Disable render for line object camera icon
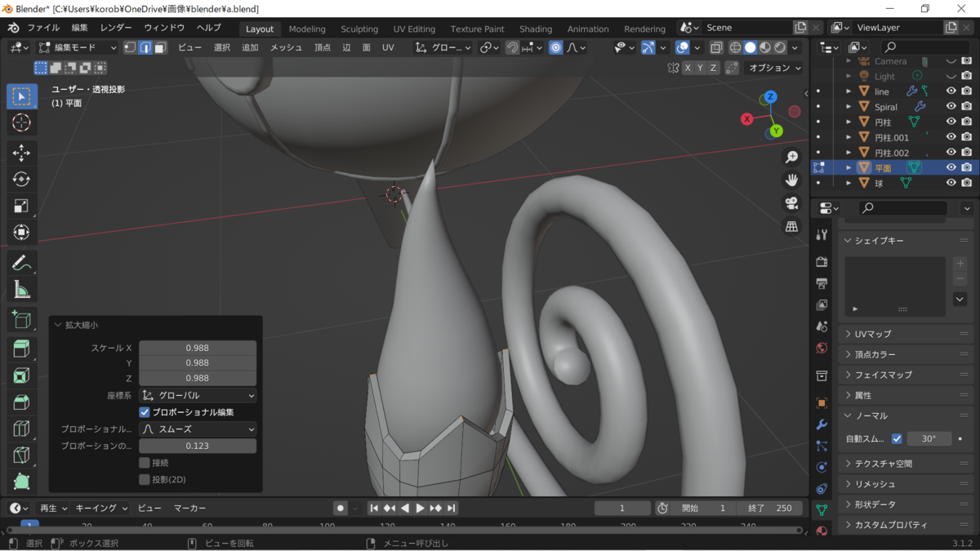The height and width of the screenshot is (551, 980). [967, 91]
